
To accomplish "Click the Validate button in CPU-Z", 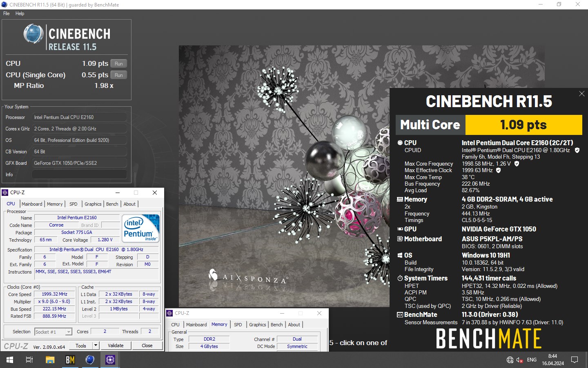I will (x=116, y=346).
